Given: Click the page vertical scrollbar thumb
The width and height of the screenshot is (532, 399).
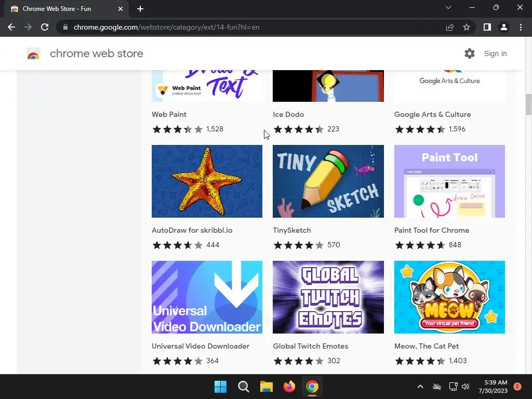Looking at the screenshot, I should pyautogui.click(x=528, y=104).
